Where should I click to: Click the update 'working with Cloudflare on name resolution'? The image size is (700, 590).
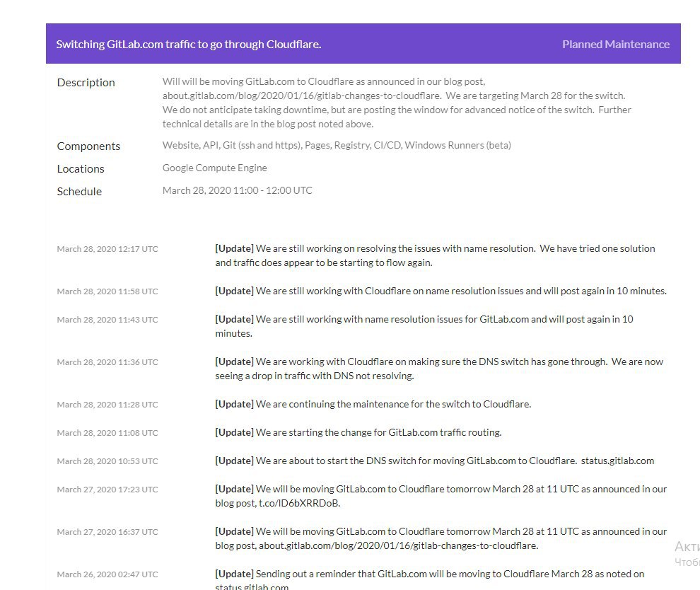441,291
